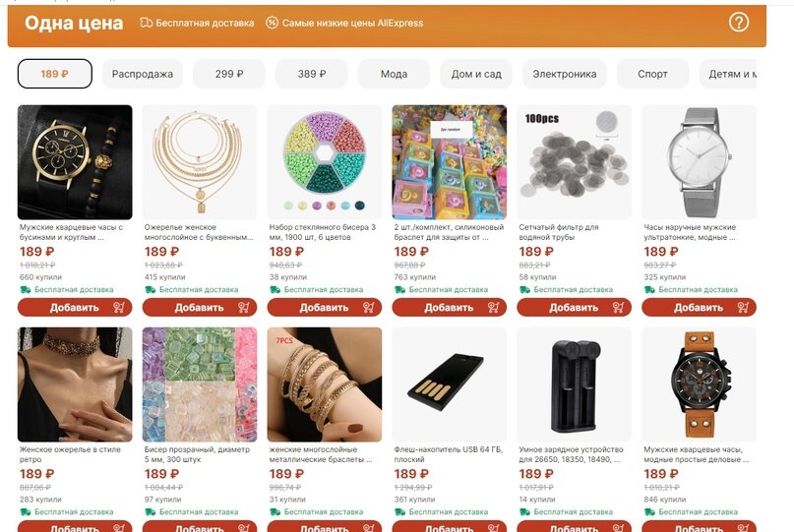Open the Электроника category tab
The width and height of the screenshot is (794, 532).
(564, 74)
